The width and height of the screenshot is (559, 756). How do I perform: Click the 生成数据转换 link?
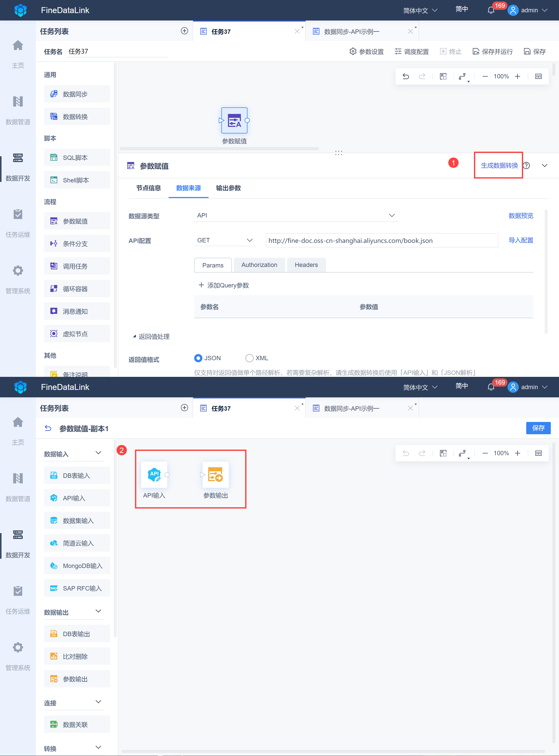(499, 165)
